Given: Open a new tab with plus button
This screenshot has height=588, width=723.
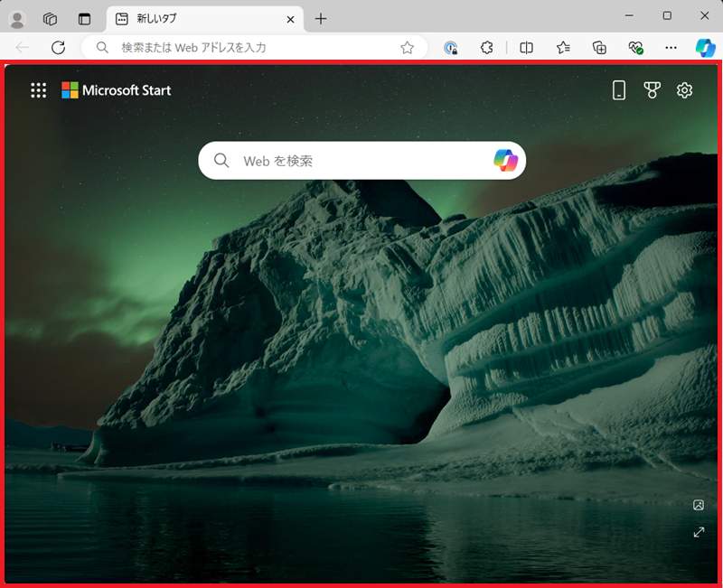Looking at the screenshot, I should click(321, 19).
